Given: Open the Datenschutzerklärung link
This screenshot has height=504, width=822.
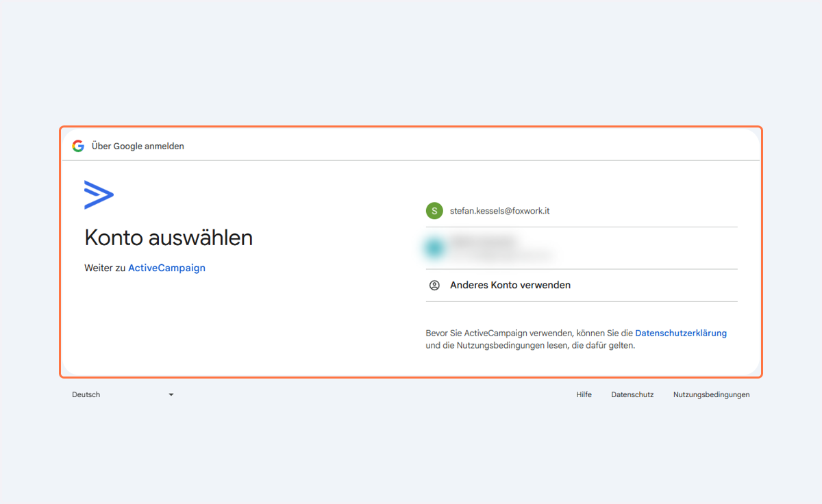Looking at the screenshot, I should click(x=681, y=333).
